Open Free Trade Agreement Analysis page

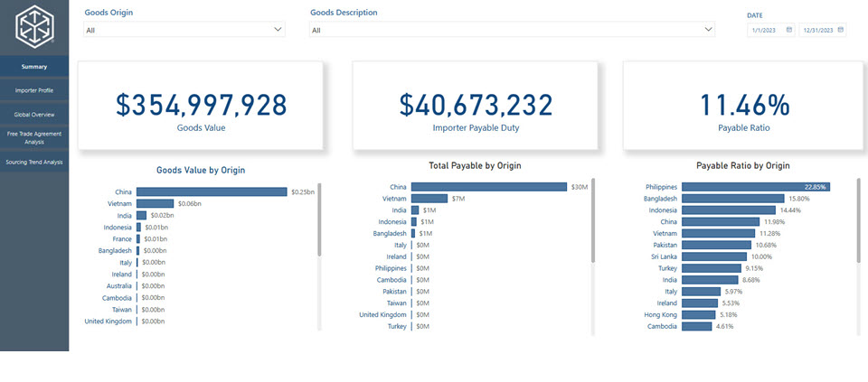click(34, 137)
